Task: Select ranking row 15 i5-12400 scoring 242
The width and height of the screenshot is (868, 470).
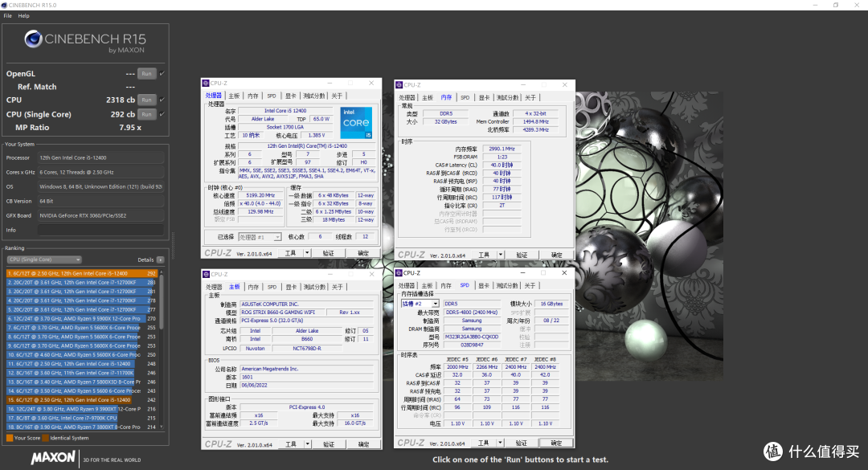Action: tap(82, 399)
